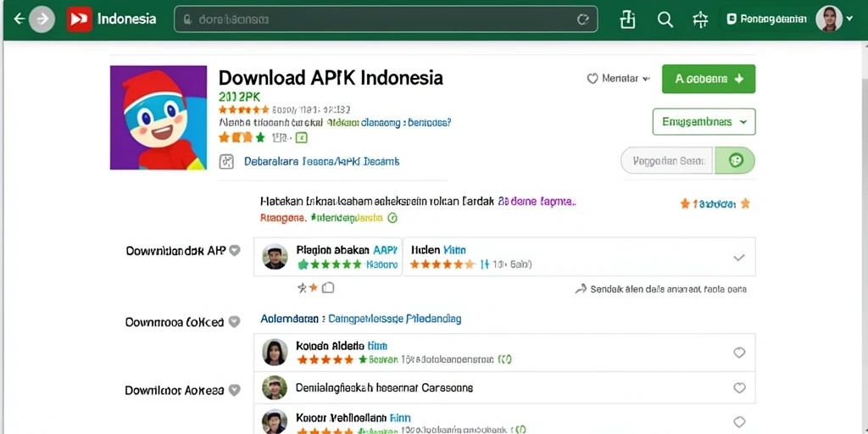Open the Sendak alen dais link
Image resolution: width=868 pixels, height=434 pixels.
(x=669, y=289)
